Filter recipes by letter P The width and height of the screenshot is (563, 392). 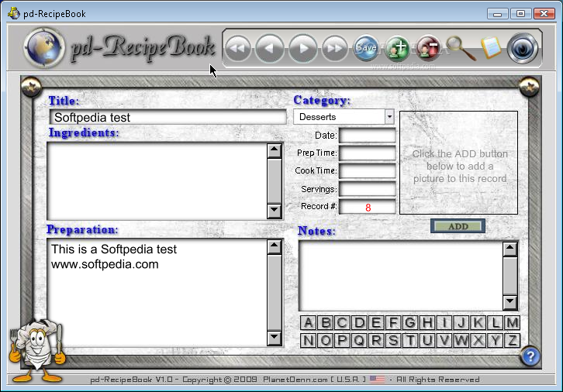coord(342,340)
